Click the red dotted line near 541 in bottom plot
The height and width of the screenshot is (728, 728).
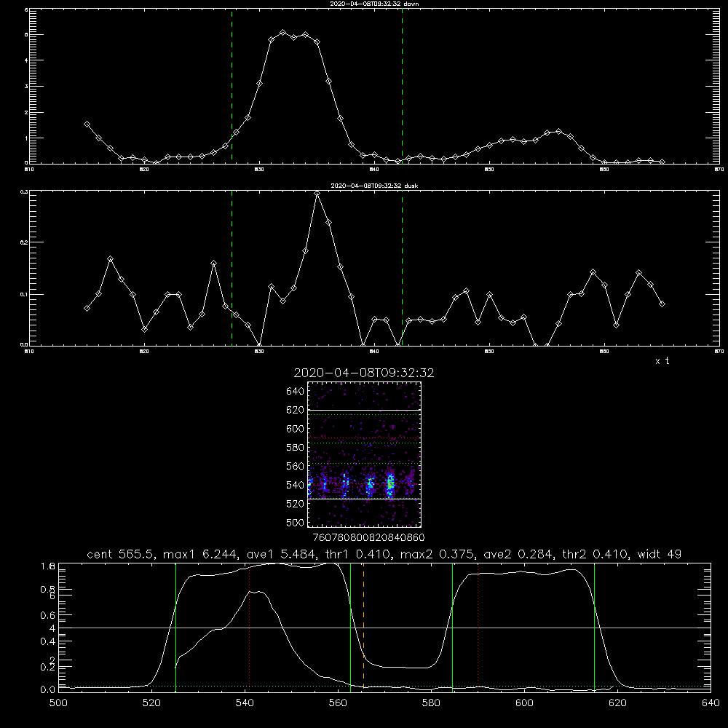click(249, 627)
